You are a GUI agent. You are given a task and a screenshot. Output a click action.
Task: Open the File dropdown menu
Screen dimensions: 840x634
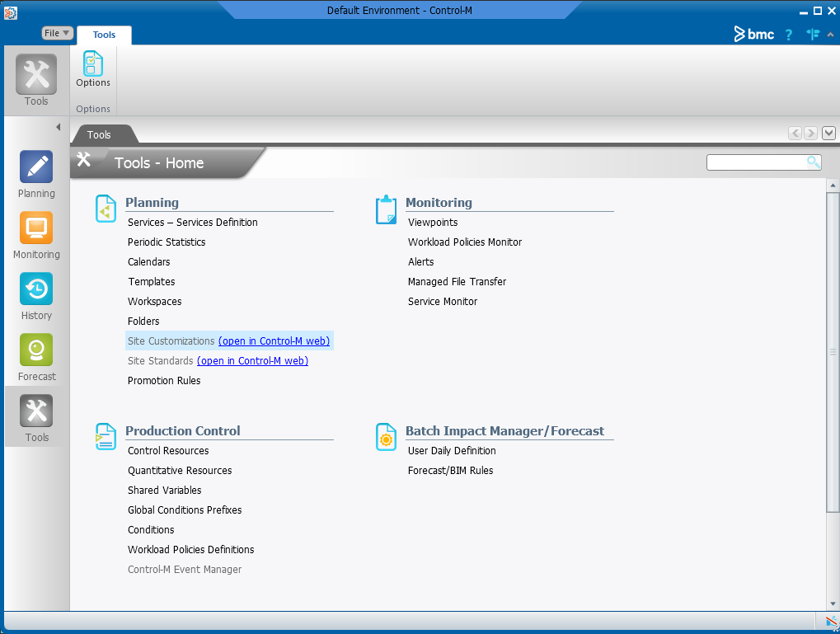click(57, 33)
